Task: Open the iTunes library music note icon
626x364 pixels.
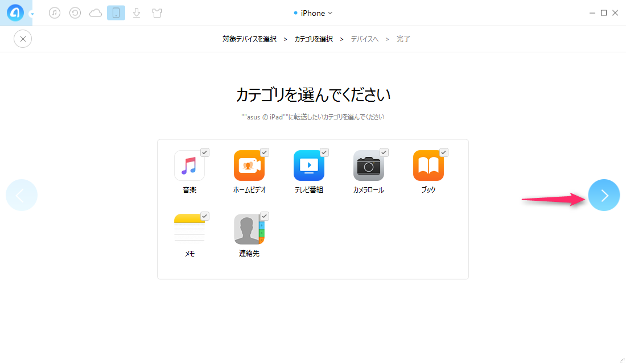Action: point(55,13)
